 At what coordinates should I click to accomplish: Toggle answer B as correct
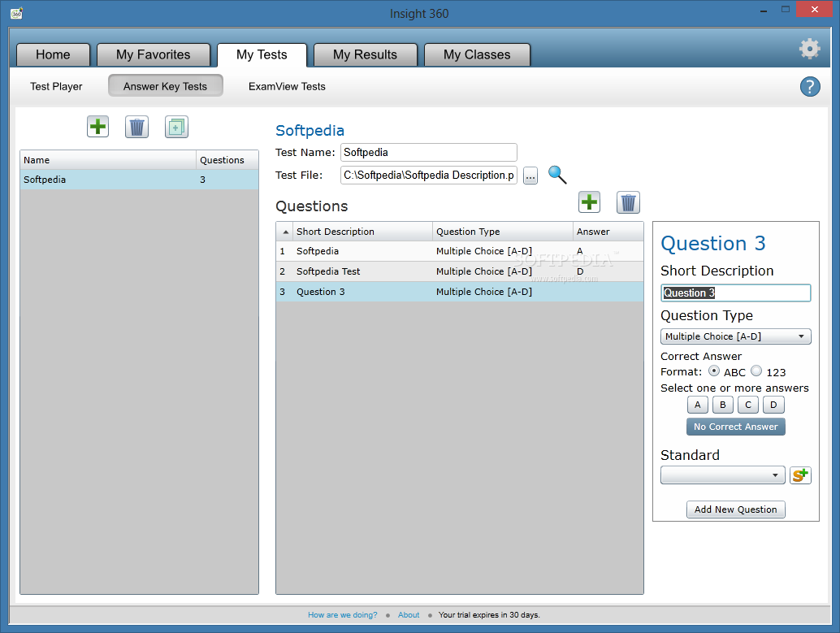(x=723, y=405)
